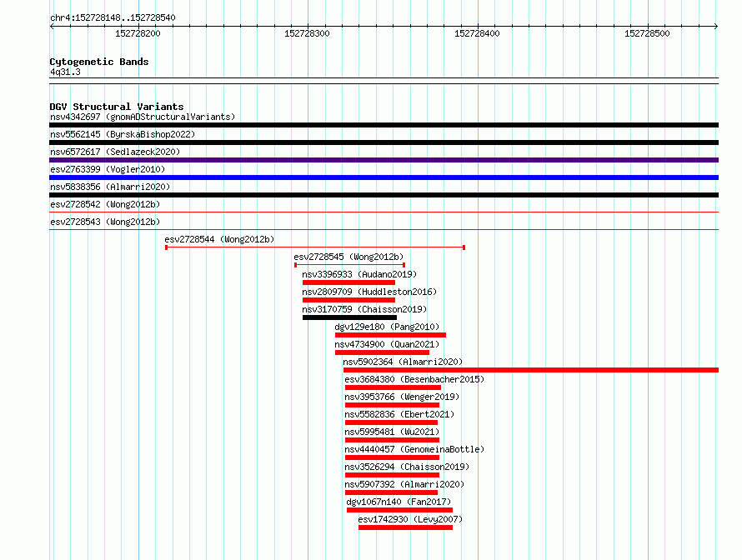Open esv2728544 Wong2012b variant label

219,239
